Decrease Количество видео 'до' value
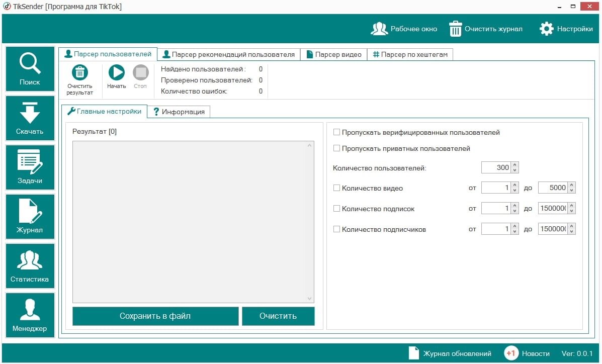The image size is (602, 364). pyautogui.click(x=572, y=191)
